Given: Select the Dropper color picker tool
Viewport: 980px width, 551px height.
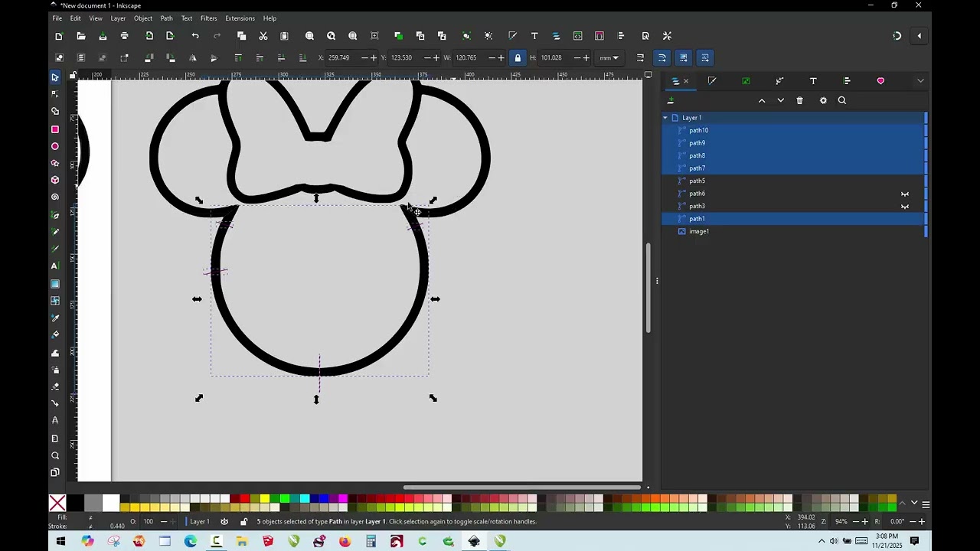Looking at the screenshot, I should tap(55, 318).
